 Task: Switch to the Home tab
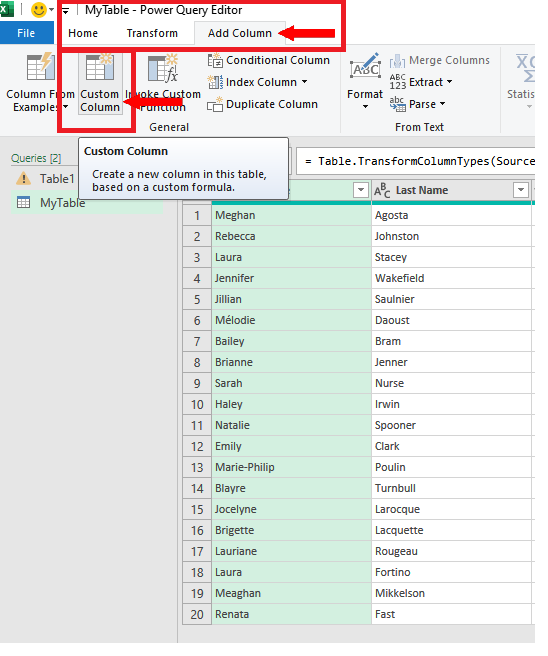pyautogui.click(x=83, y=33)
